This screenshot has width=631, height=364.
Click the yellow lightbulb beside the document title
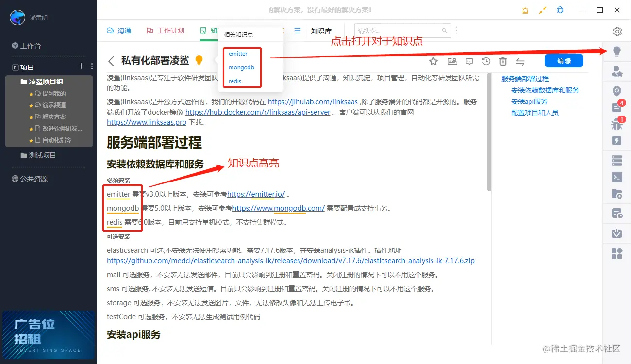[x=199, y=60]
